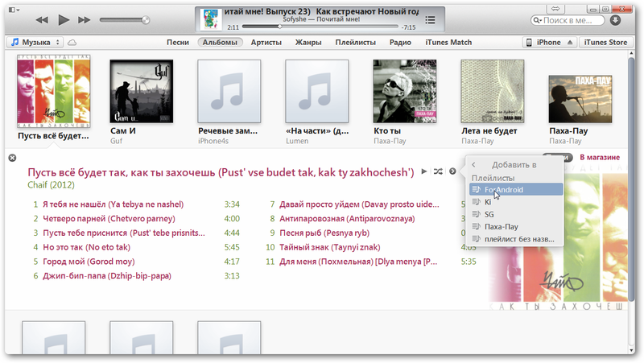644x363 pixels.
Task: Select track Тайный знак
Action: click(x=330, y=247)
